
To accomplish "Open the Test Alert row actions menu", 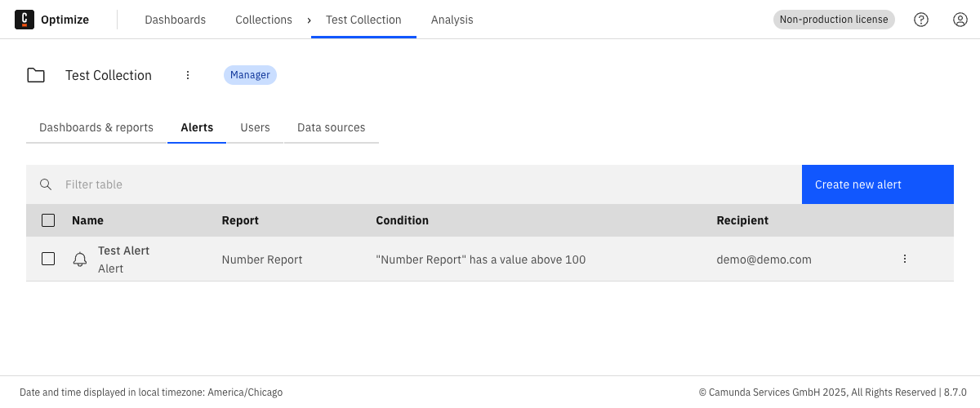I will (905, 259).
